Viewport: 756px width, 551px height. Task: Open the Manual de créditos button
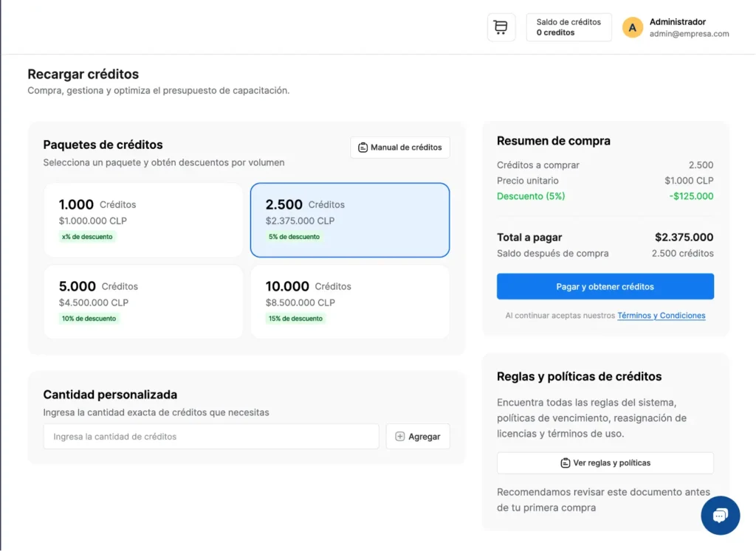point(399,148)
